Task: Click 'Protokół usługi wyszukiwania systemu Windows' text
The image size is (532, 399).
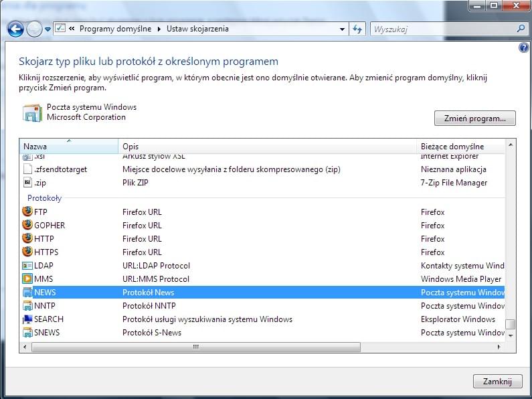Action: pyautogui.click(x=207, y=319)
